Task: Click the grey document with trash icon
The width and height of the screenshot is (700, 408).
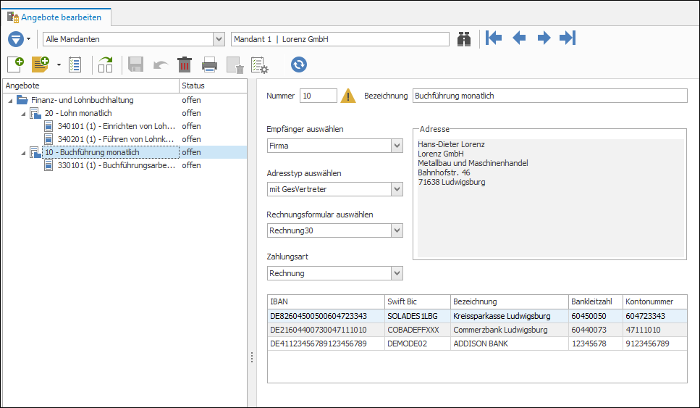Action: coord(235,65)
